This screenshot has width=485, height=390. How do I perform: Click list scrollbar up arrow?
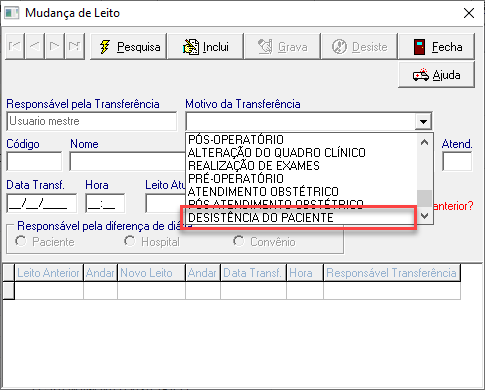pos(424,142)
